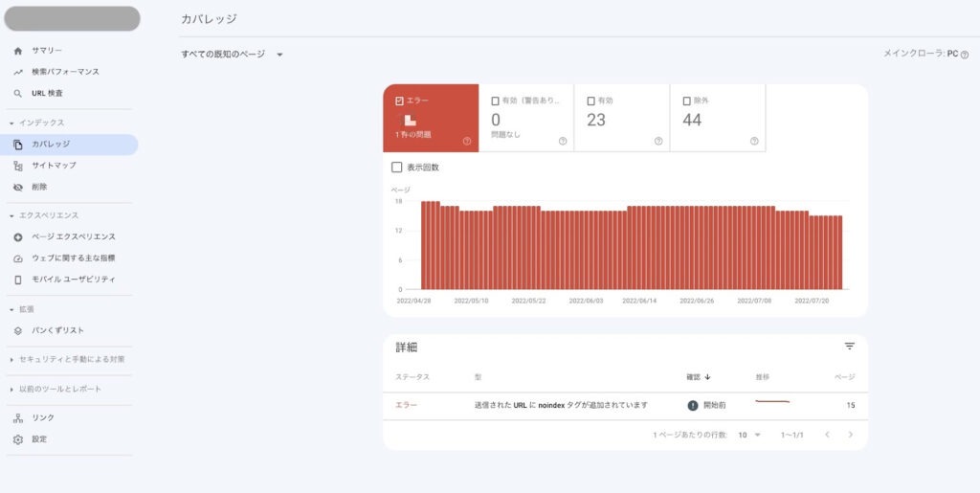
Task: Toggle the 除外 checkbox with 44 pages
Action: pyautogui.click(x=687, y=101)
